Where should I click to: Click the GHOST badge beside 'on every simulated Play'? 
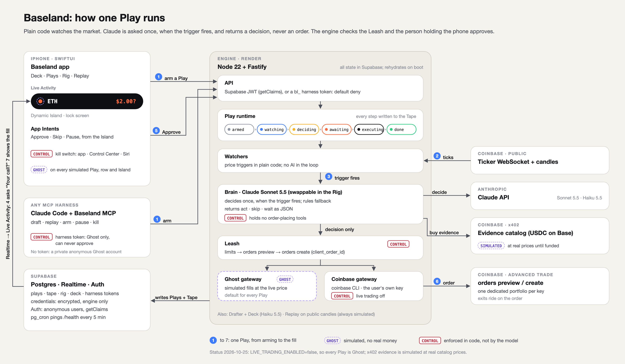39,170
